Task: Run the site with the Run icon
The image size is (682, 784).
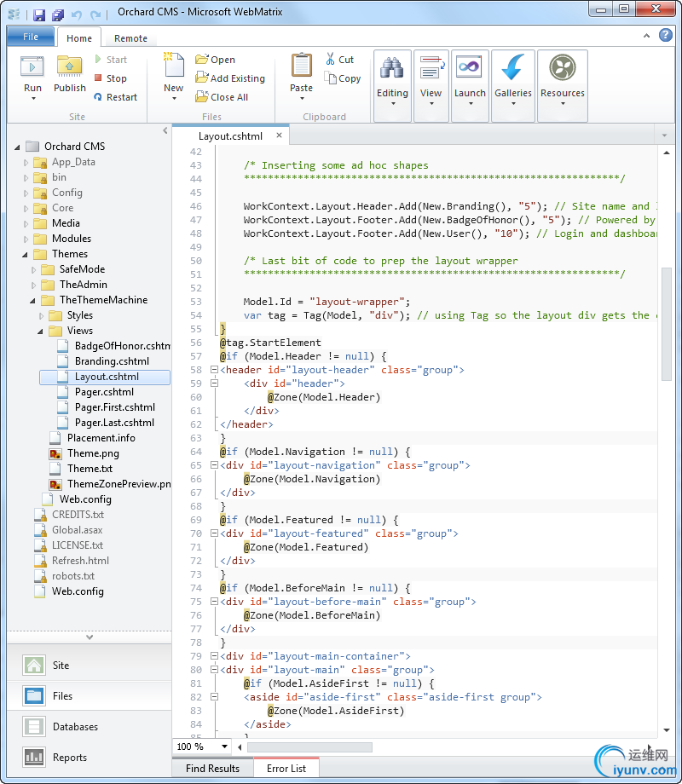Action: pos(32,67)
